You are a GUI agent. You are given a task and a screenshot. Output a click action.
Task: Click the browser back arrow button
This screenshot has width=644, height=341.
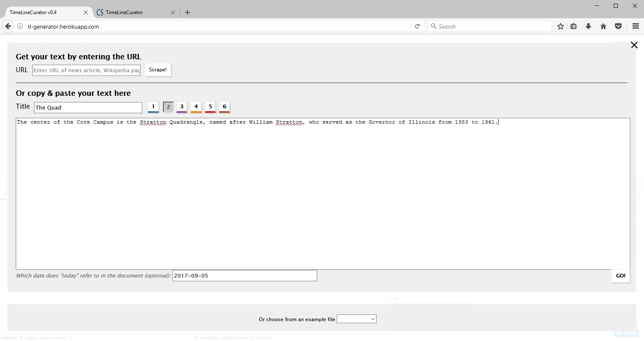(8, 27)
